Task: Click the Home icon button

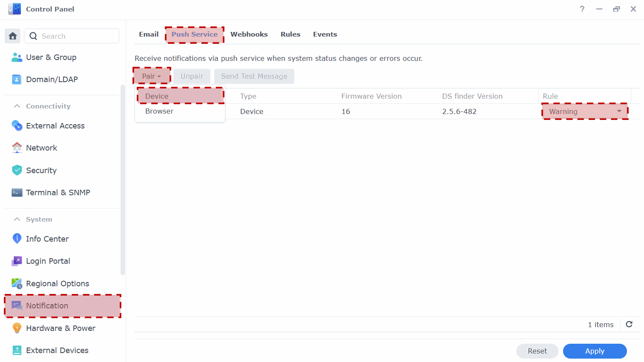Action: [13, 36]
